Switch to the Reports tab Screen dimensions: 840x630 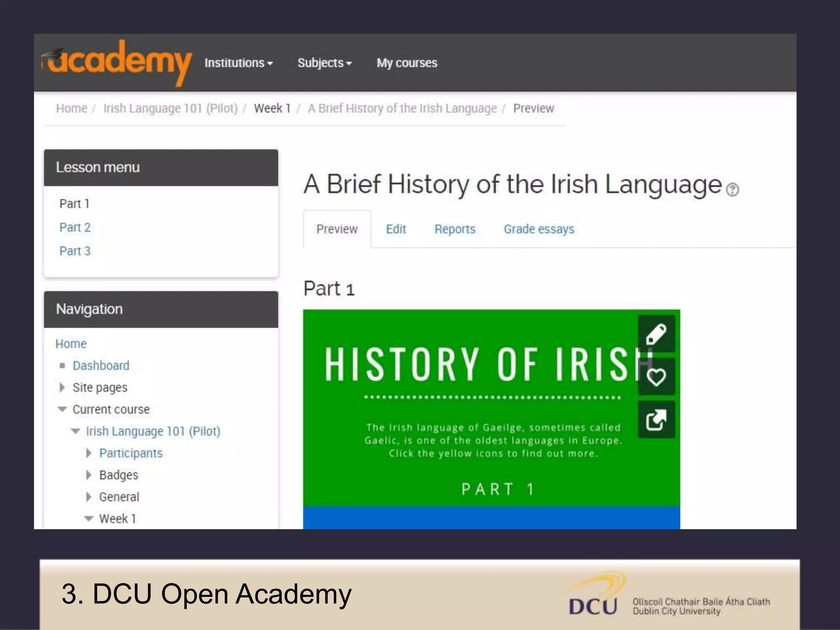455,229
